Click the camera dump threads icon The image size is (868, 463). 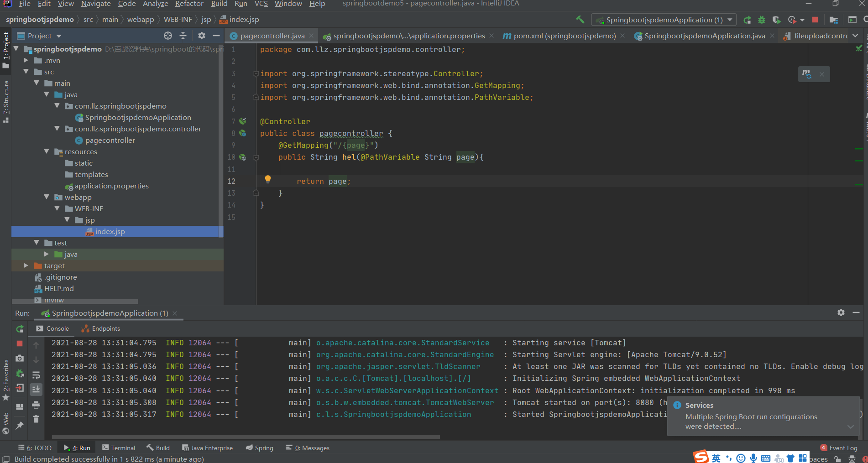(x=20, y=359)
